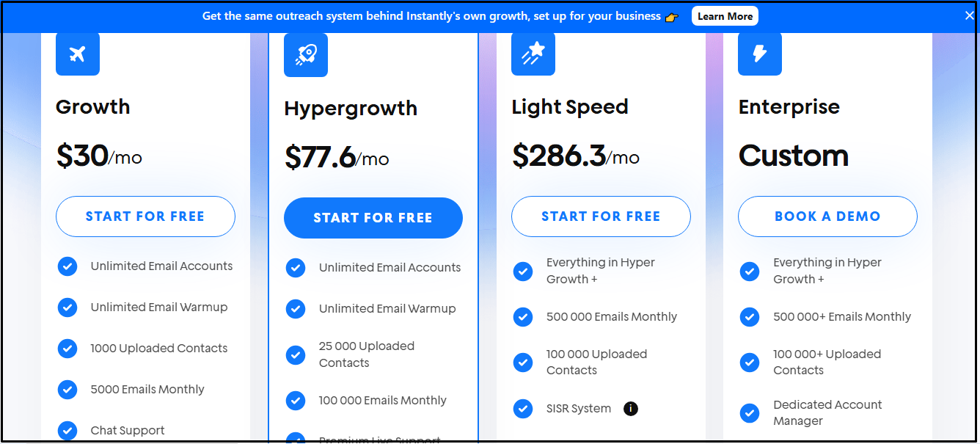Click the Light Speed shooting star icon
980x444 pixels.
[533, 54]
